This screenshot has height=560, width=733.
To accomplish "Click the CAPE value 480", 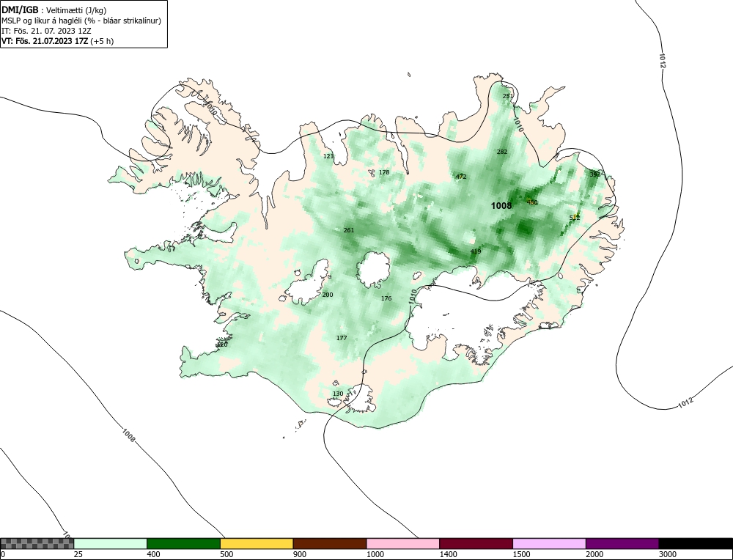I will pos(532,202).
